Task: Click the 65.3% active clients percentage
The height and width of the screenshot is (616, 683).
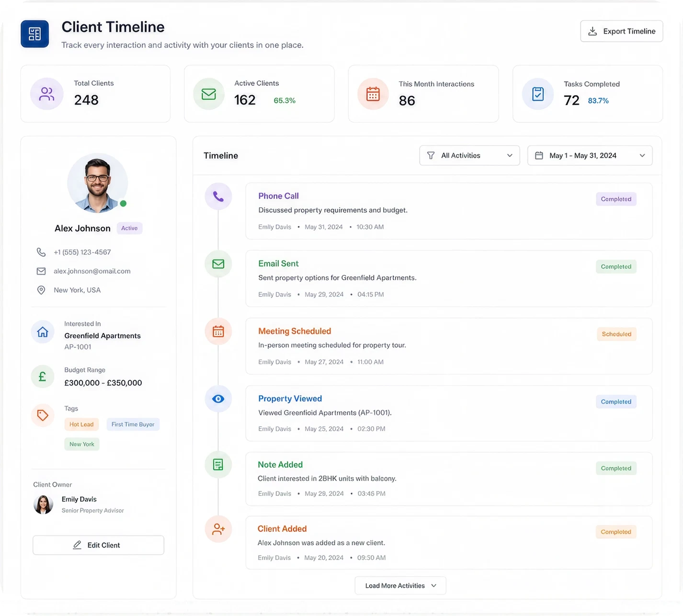Action: click(285, 101)
